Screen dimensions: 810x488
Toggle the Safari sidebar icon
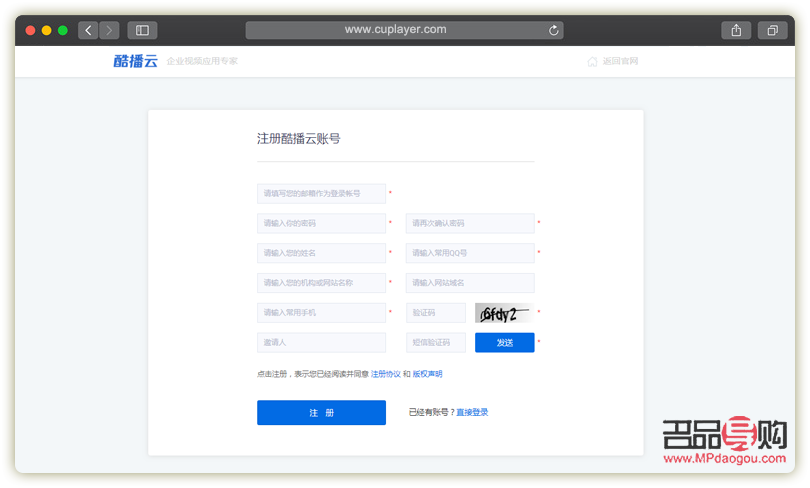pyautogui.click(x=142, y=31)
